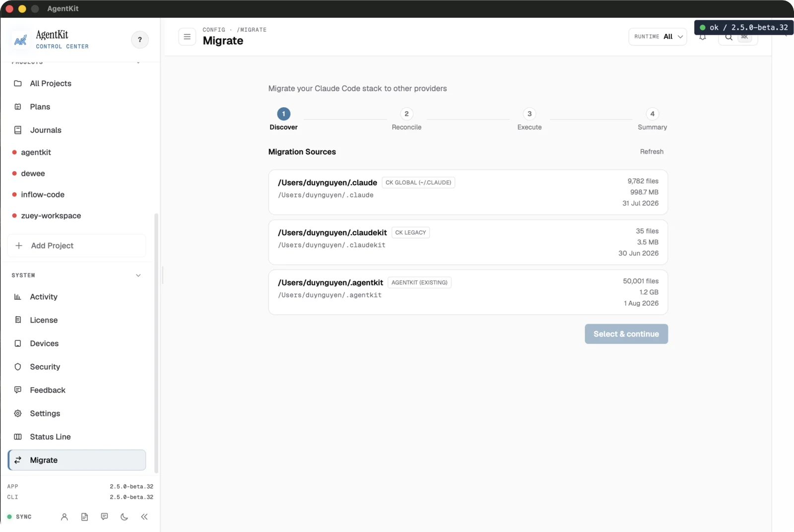794x532 pixels.
Task: Click the Status Line columns icon
Action: pos(18,437)
